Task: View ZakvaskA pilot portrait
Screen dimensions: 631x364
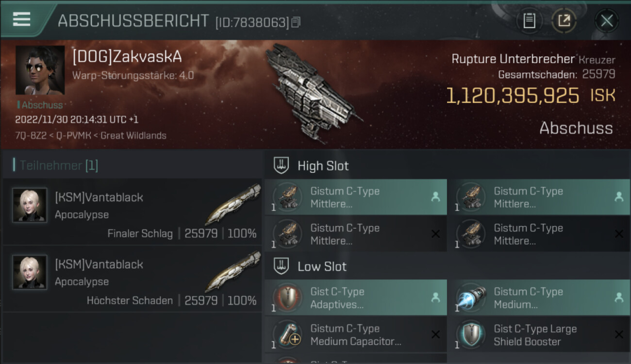Action: [x=40, y=70]
